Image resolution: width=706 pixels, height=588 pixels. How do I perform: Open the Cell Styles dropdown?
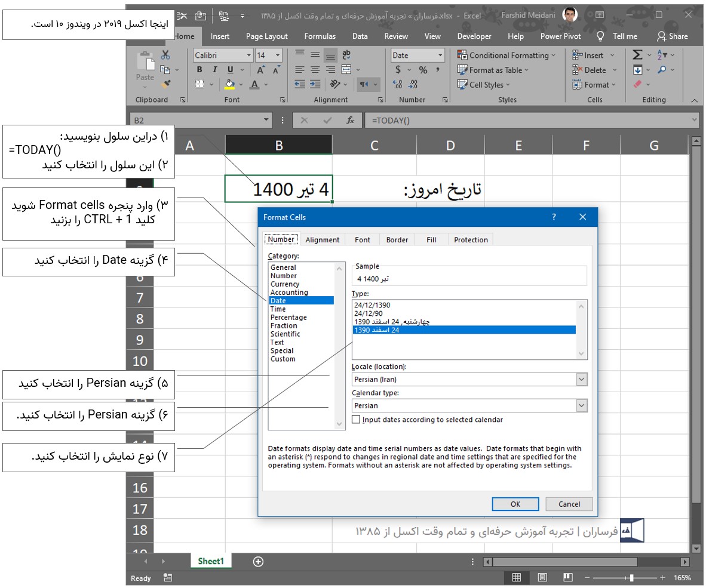[484, 85]
